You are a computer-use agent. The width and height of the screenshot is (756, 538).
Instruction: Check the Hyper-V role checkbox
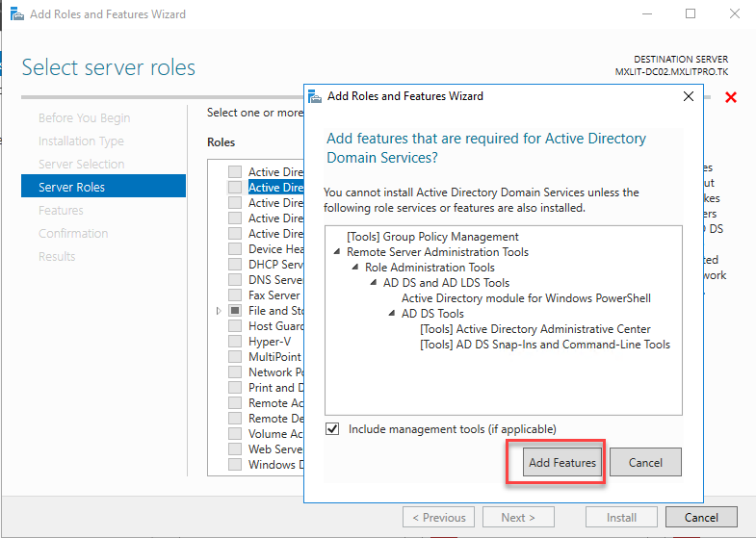[x=235, y=342]
